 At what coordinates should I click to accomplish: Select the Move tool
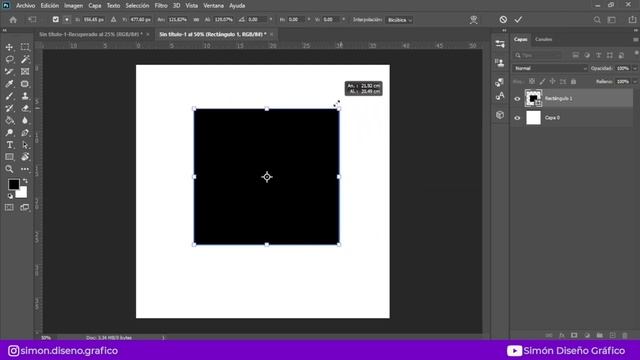(x=9, y=47)
